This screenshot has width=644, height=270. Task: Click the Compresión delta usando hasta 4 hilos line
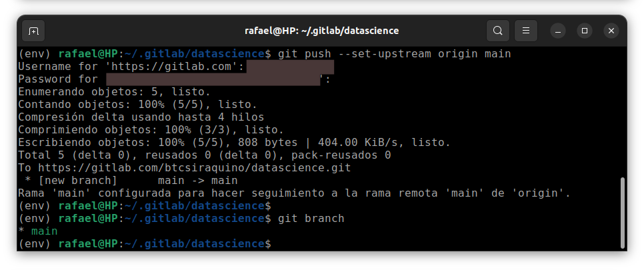141,117
